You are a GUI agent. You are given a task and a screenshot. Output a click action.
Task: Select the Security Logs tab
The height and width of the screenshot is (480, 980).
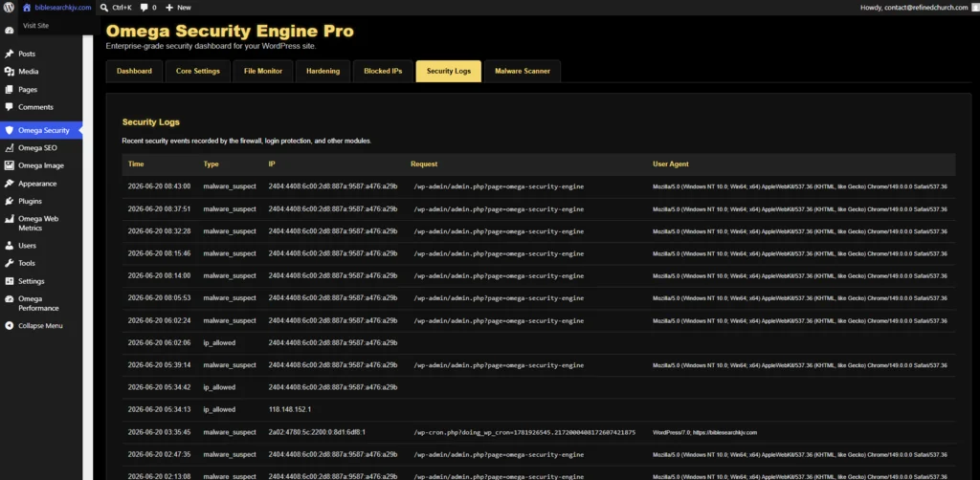coord(449,71)
